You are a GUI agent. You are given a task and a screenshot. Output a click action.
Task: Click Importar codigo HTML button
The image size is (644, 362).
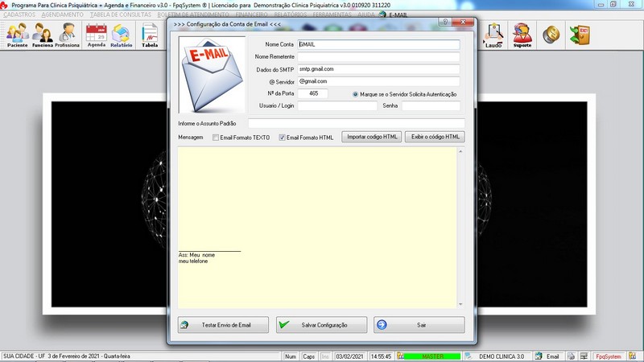tap(372, 137)
